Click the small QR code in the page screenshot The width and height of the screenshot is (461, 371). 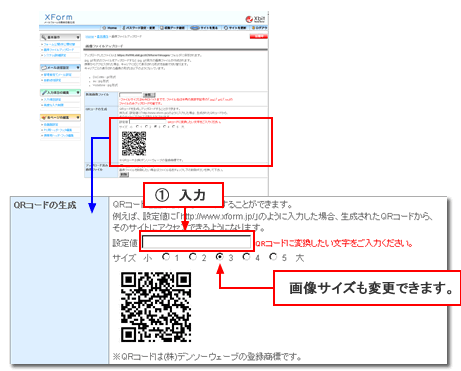pos(134,144)
